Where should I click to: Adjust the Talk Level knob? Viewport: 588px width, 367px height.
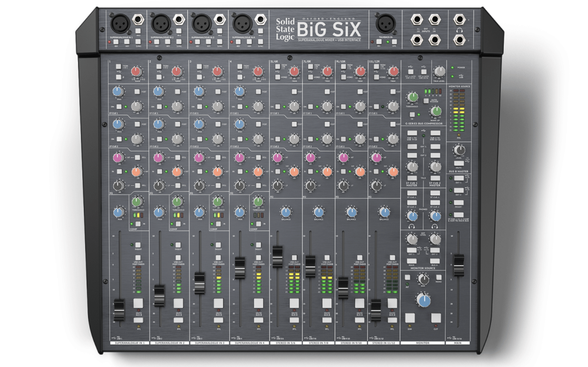pyautogui.click(x=439, y=71)
